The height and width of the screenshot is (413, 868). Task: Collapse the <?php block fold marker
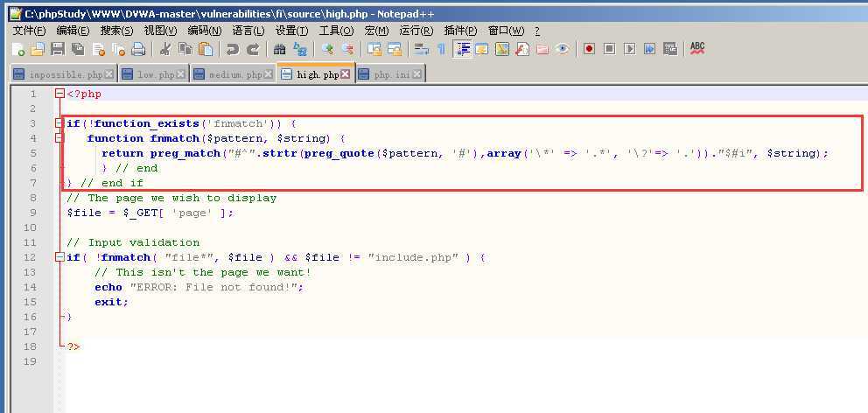point(59,94)
